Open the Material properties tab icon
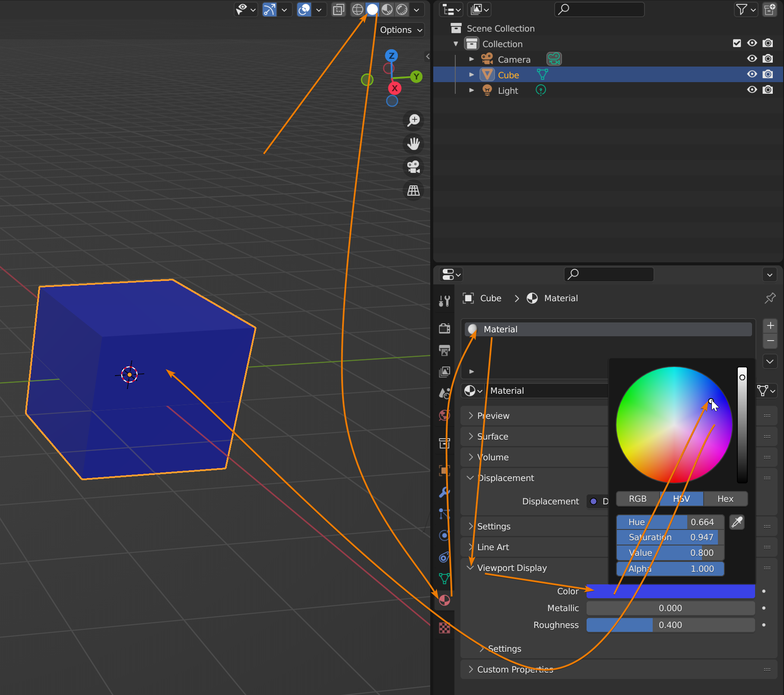This screenshot has width=784, height=695. [x=444, y=600]
